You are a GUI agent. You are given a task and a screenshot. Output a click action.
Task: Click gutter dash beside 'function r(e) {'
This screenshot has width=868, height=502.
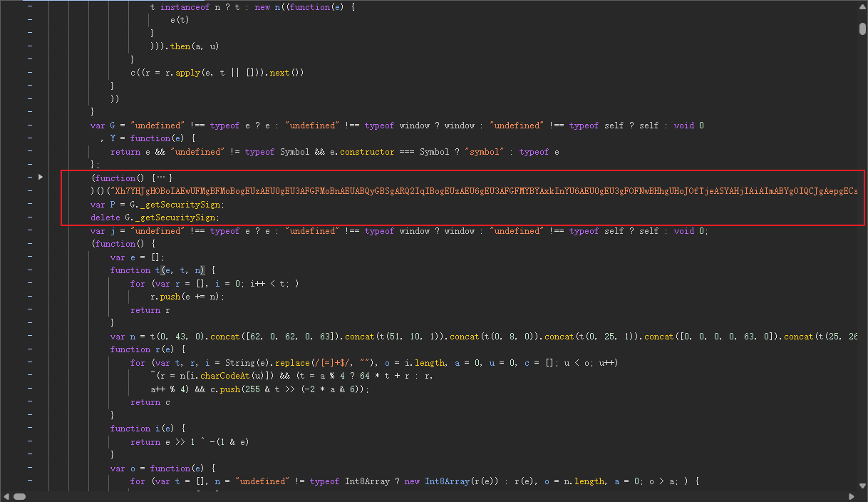pyautogui.click(x=30, y=349)
